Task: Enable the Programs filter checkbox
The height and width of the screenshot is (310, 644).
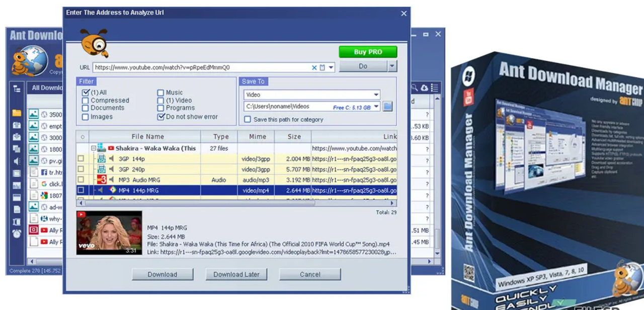Action: (160, 108)
